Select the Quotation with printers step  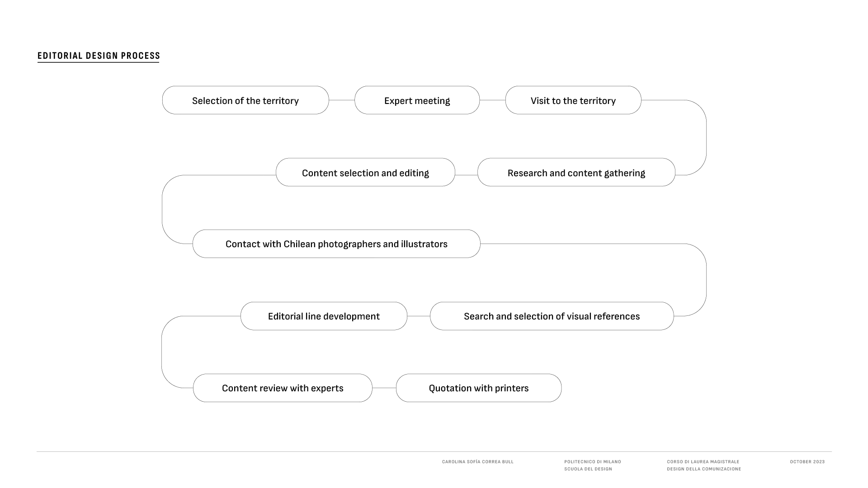coord(479,388)
